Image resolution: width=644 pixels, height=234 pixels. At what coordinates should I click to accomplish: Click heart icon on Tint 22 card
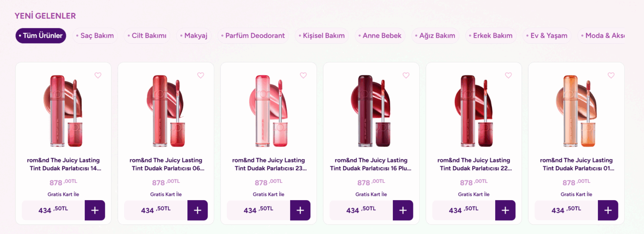508,75
